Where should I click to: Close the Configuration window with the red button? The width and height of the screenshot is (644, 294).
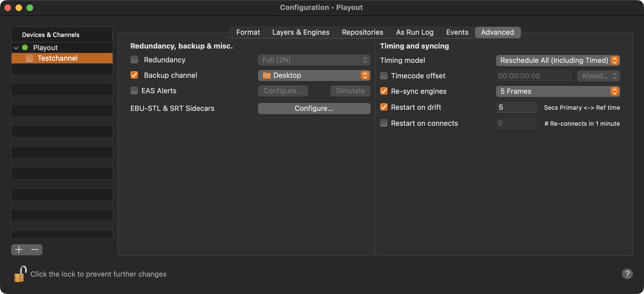[8, 8]
